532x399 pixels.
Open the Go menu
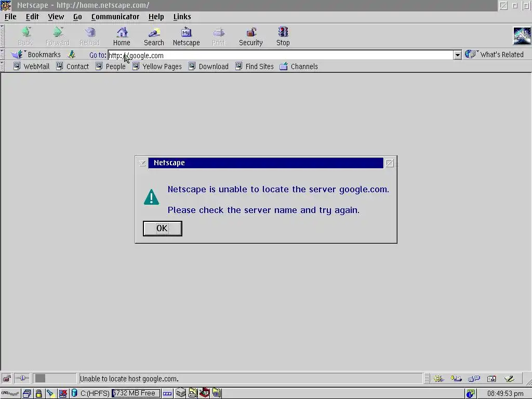(x=77, y=17)
